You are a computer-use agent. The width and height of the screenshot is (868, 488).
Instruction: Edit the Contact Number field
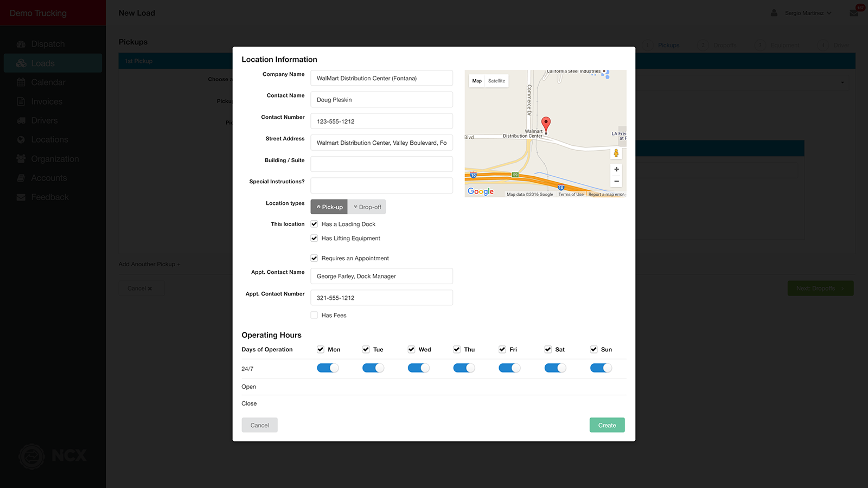coord(381,121)
